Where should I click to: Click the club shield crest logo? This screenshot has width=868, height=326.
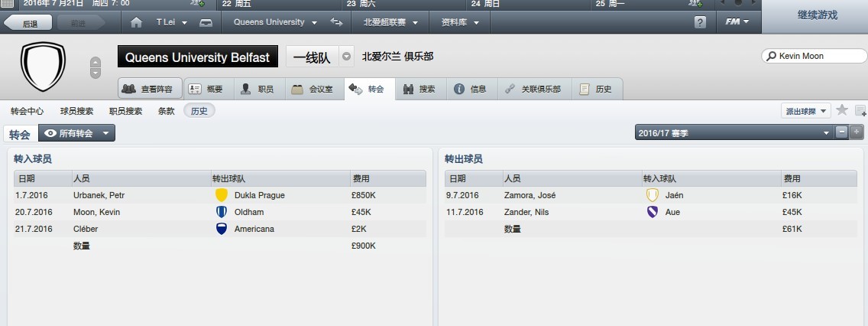(x=44, y=66)
